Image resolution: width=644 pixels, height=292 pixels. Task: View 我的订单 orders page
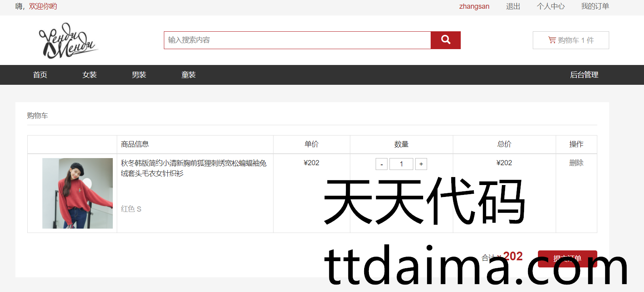tap(595, 6)
